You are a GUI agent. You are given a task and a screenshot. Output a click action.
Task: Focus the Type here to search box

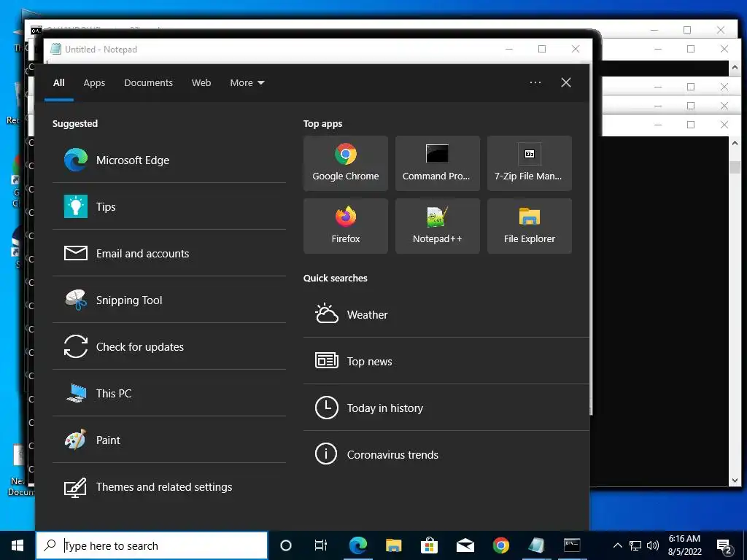click(x=152, y=545)
